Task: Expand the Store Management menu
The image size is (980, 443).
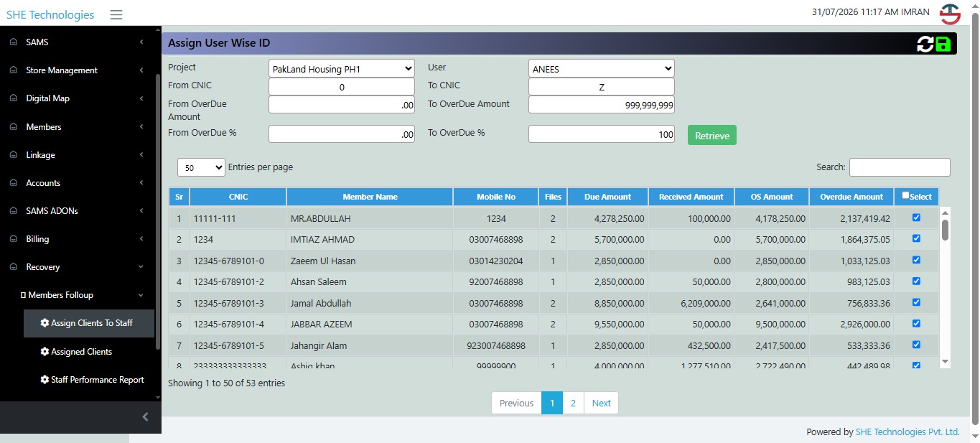Action: pyautogui.click(x=77, y=70)
